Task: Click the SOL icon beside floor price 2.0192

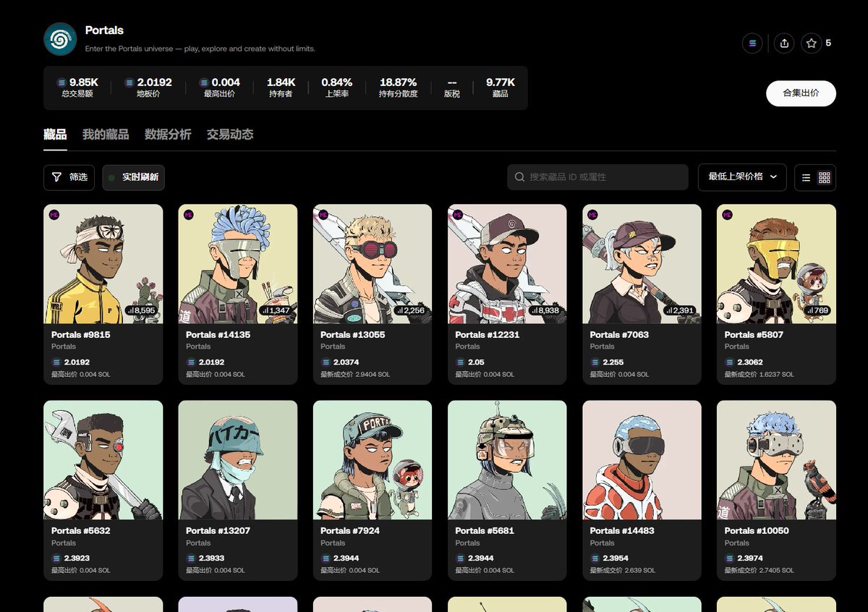Action: coord(129,82)
